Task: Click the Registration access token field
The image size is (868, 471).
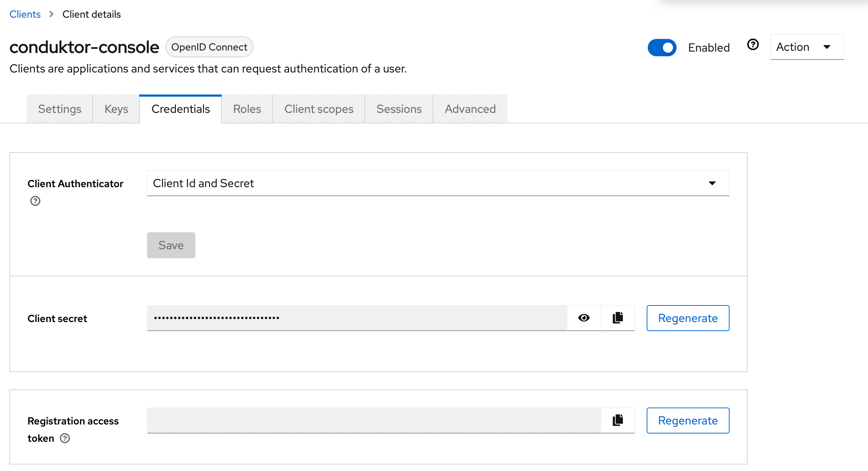Action: pyautogui.click(x=374, y=420)
